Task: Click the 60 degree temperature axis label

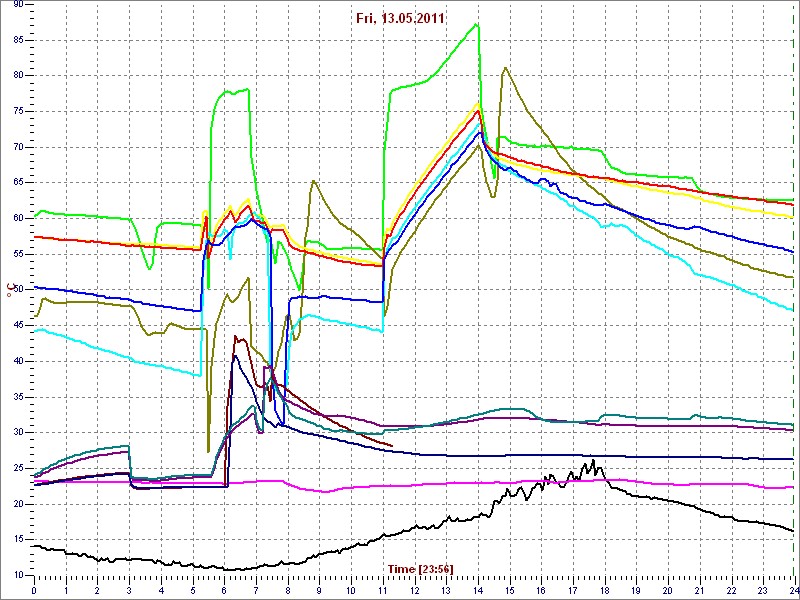Action: click(x=16, y=218)
